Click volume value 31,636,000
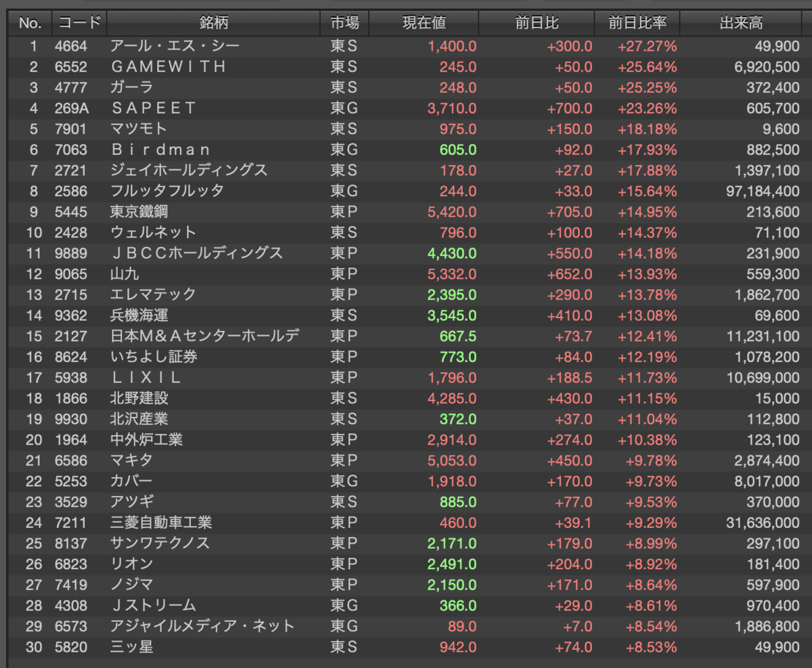This screenshot has width=812, height=668. pos(762,522)
